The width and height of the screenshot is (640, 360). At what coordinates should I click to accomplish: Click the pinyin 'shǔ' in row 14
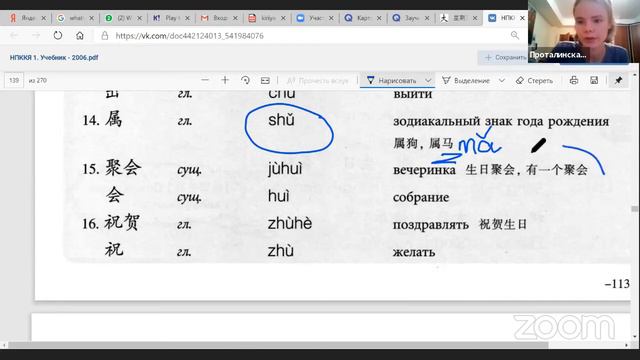[x=281, y=120]
